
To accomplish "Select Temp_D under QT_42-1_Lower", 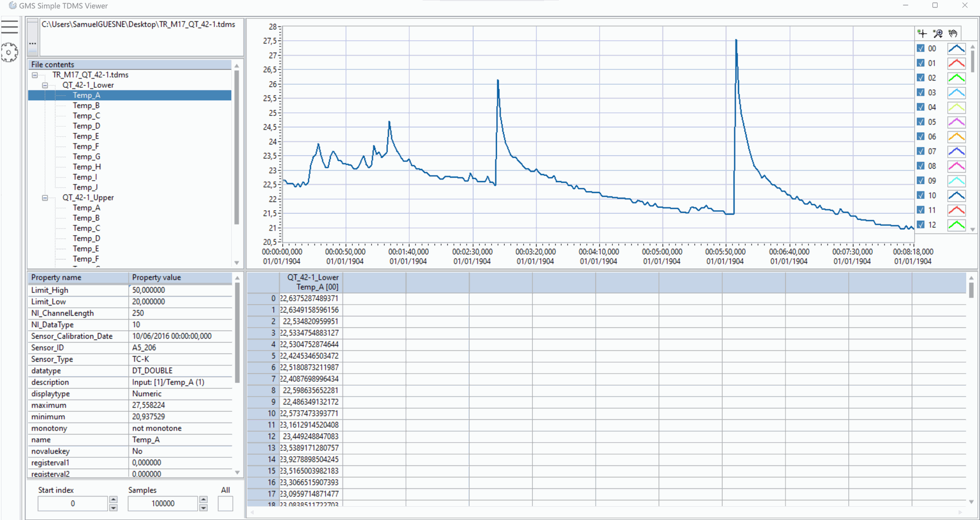I will (86, 126).
